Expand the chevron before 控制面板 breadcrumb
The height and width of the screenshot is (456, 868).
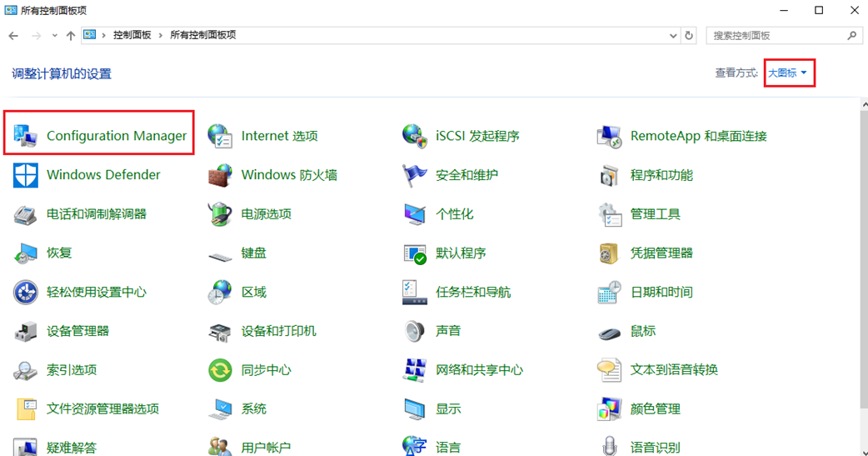103,35
